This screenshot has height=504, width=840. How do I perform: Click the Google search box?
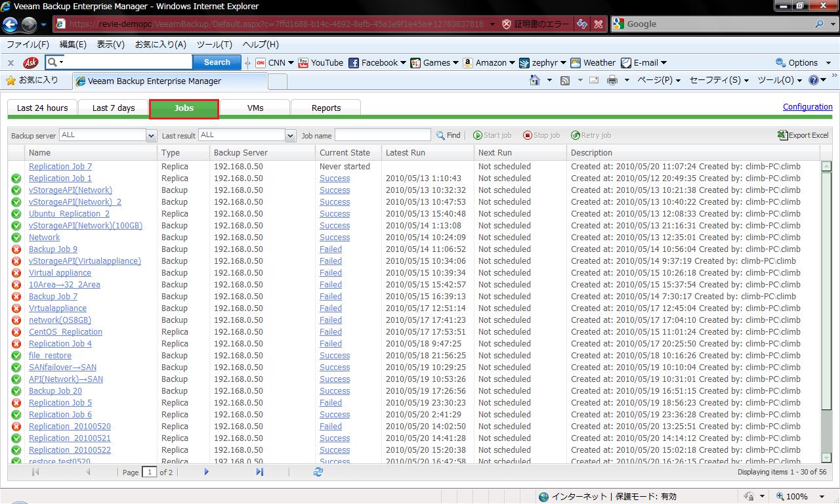click(718, 24)
